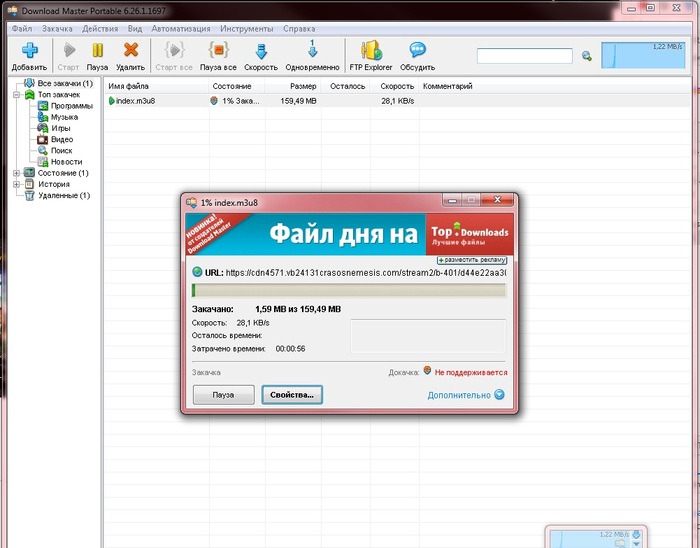The width and height of the screenshot is (700, 548).
Task: Select Все закачки (1) in the tree
Action: (x=65, y=83)
